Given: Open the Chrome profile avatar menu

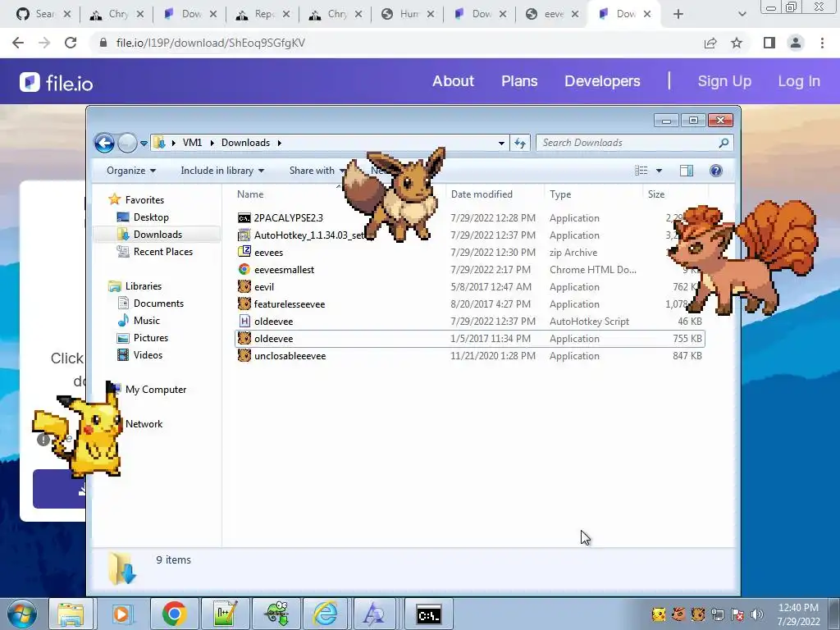Looking at the screenshot, I should (796, 43).
